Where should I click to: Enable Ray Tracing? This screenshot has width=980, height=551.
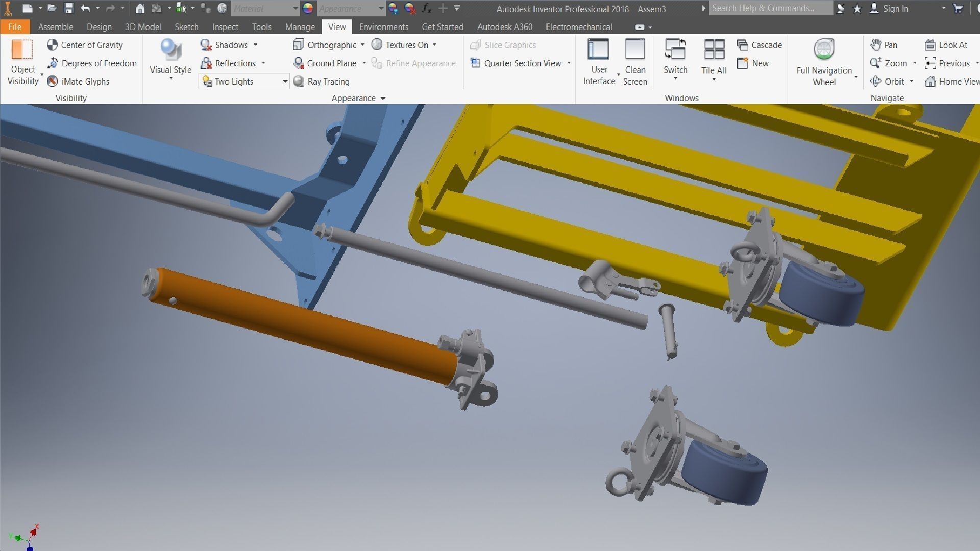tap(322, 82)
